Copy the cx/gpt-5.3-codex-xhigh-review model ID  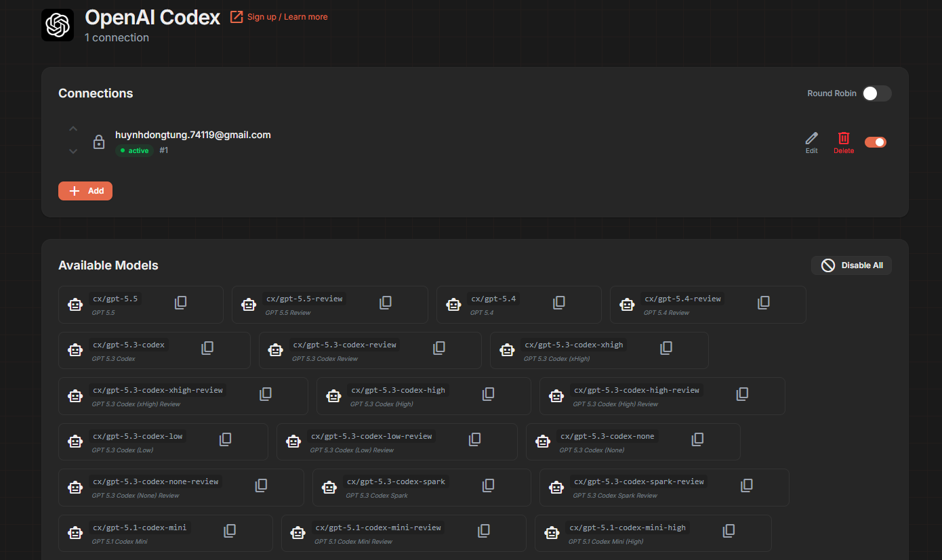pos(266,393)
